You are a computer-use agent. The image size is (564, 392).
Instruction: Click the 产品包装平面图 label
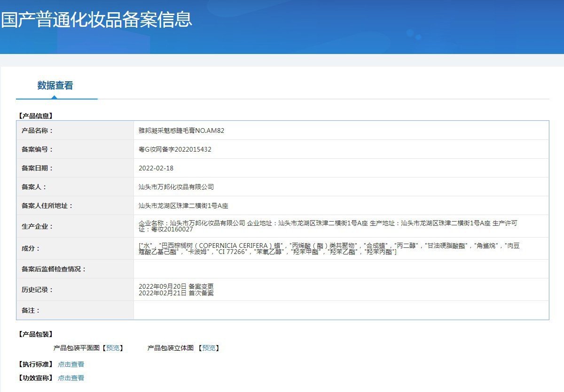tap(77, 348)
